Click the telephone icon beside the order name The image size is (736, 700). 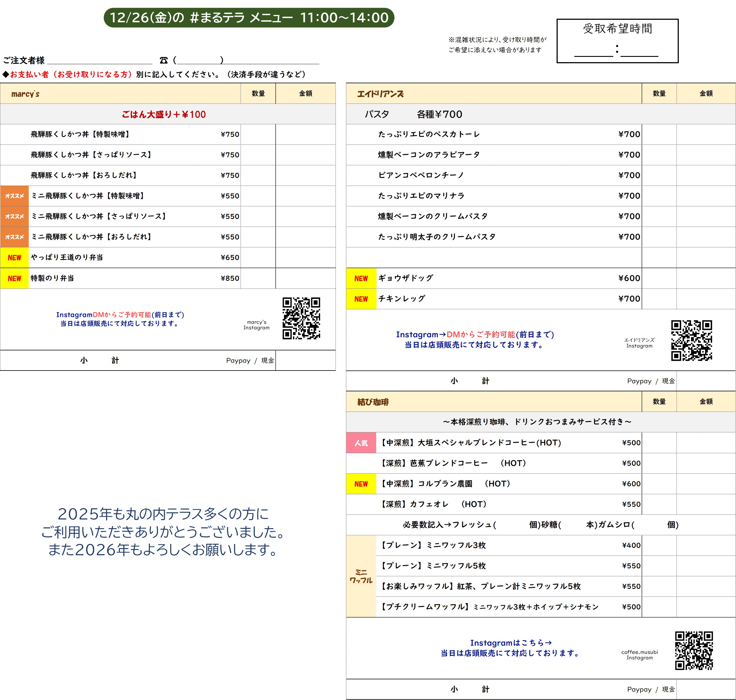(163, 60)
